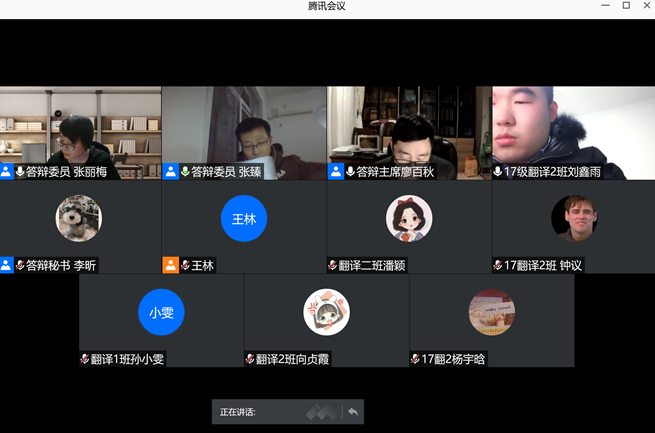Click host badge icon beside 答辩委员 张丽梅
The height and width of the screenshot is (433, 655).
point(6,172)
